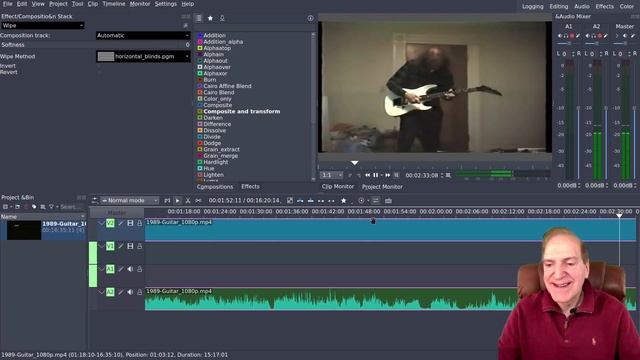Screen dimensions: 640x360
Task: Open the Timeline menu
Action: pyautogui.click(x=114, y=4)
